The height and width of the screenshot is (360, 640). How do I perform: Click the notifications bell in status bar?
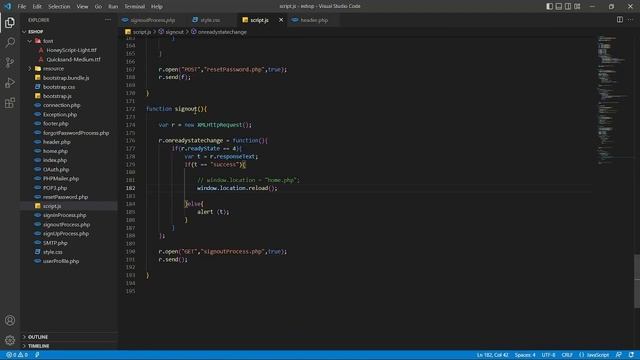click(631, 355)
